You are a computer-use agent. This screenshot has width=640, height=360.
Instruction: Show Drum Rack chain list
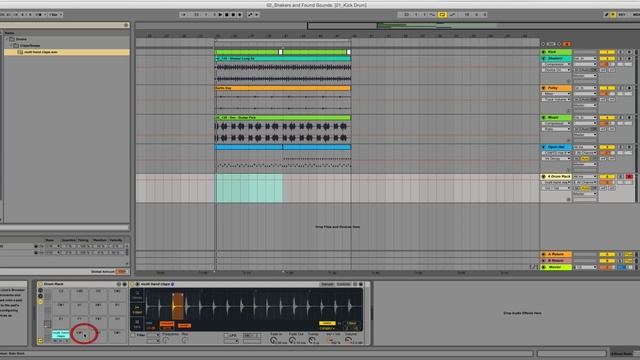[x=40, y=296]
